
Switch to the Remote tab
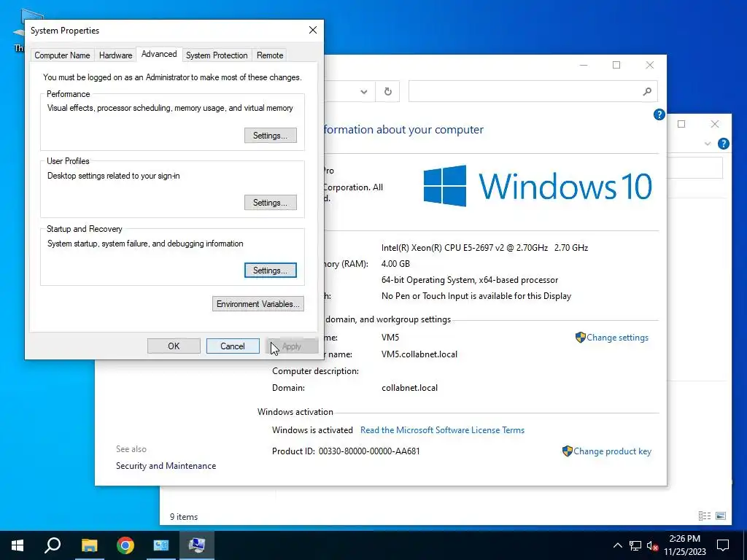270,55
